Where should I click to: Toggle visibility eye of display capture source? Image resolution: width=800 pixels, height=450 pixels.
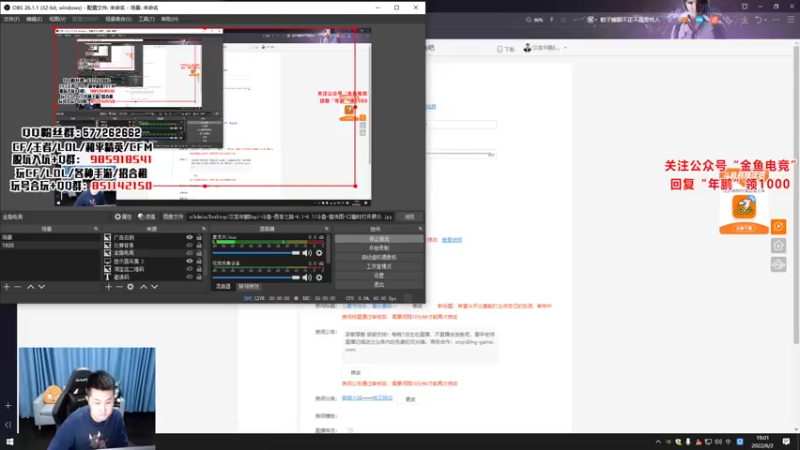189,261
